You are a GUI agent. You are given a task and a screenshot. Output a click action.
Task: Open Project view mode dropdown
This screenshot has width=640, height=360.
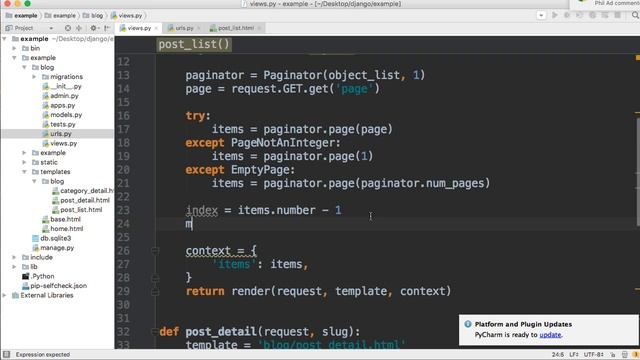coord(51,28)
